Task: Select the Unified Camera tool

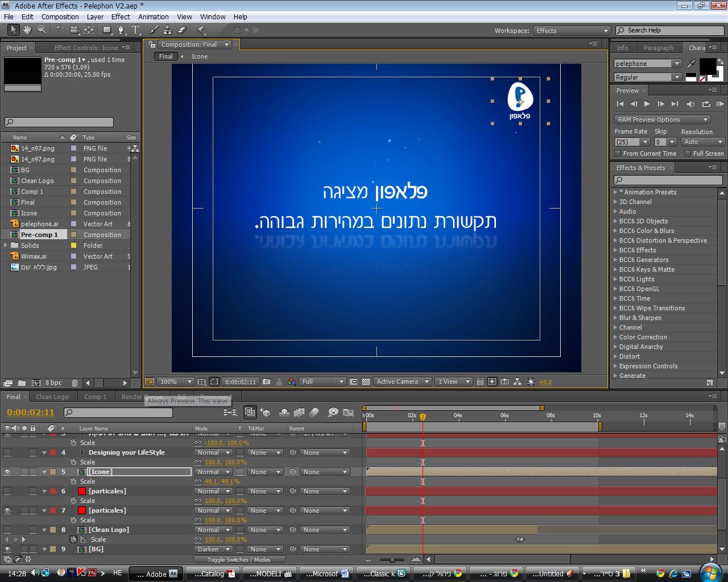Action: [x=75, y=30]
